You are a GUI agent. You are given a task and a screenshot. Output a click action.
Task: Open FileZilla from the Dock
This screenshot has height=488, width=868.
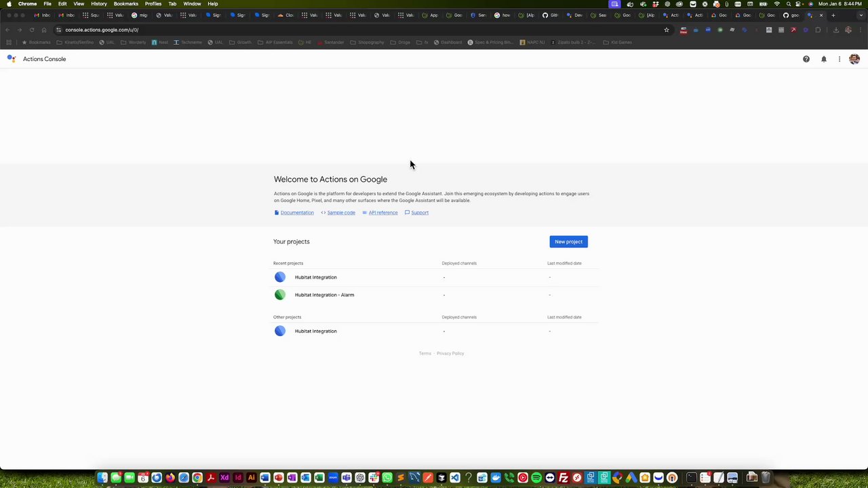[564, 478]
